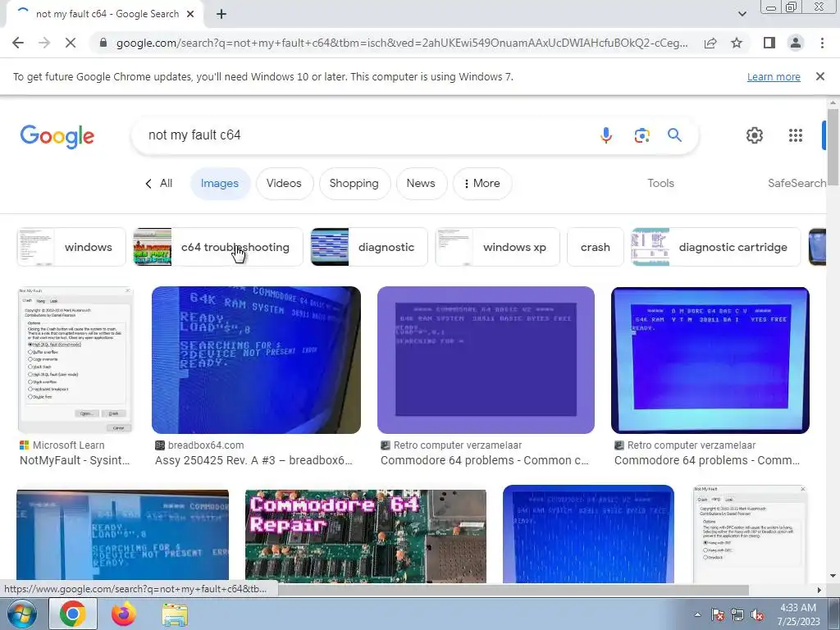The width and height of the screenshot is (840, 630).
Task: Click the muted volume tray icon
Action: click(x=757, y=615)
